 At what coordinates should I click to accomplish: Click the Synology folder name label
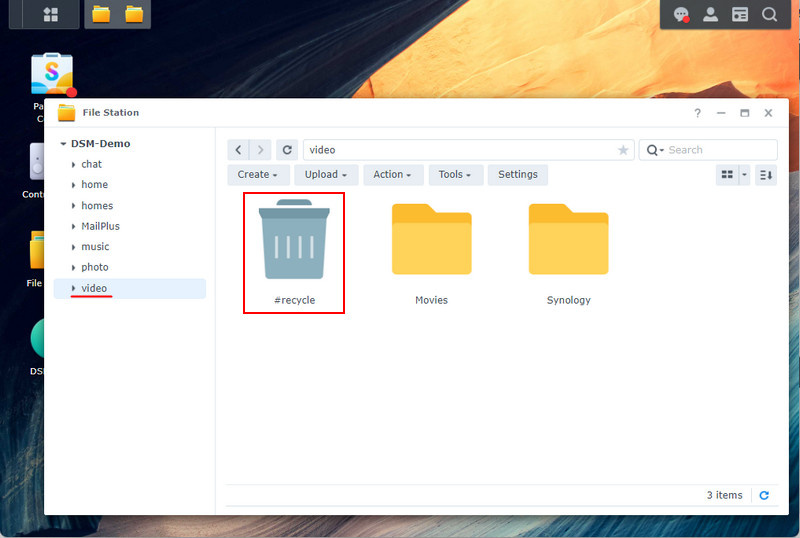click(x=568, y=300)
